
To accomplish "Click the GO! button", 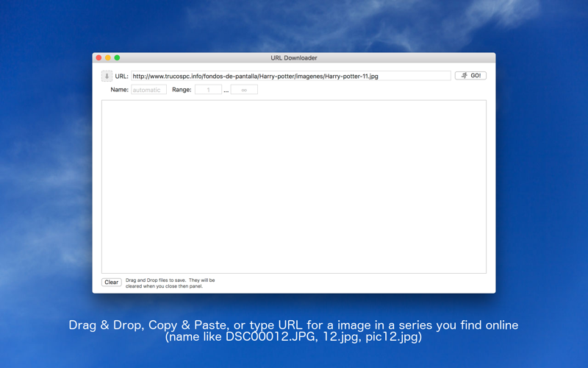I will click(x=470, y=76).
